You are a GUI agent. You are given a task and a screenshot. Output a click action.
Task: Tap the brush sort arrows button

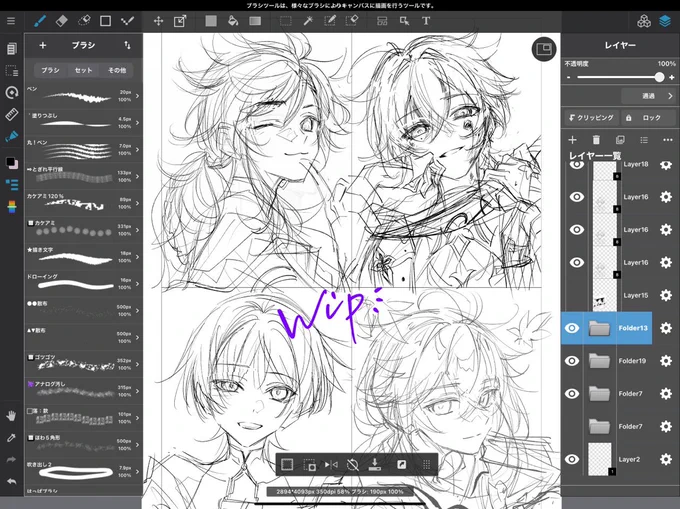(x=127, y=45)
